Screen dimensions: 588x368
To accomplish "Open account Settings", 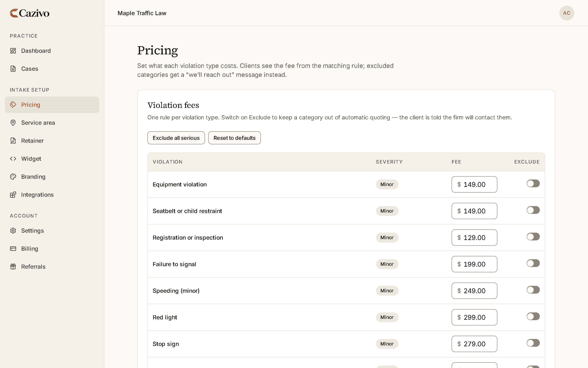I will tap(52, 230).
